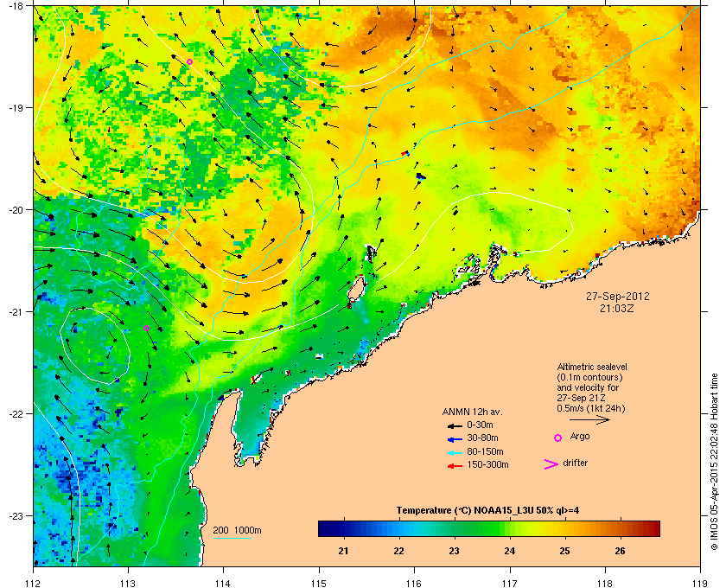
Task: Click the '21:03Z' time label
Action: click(617, 308)
